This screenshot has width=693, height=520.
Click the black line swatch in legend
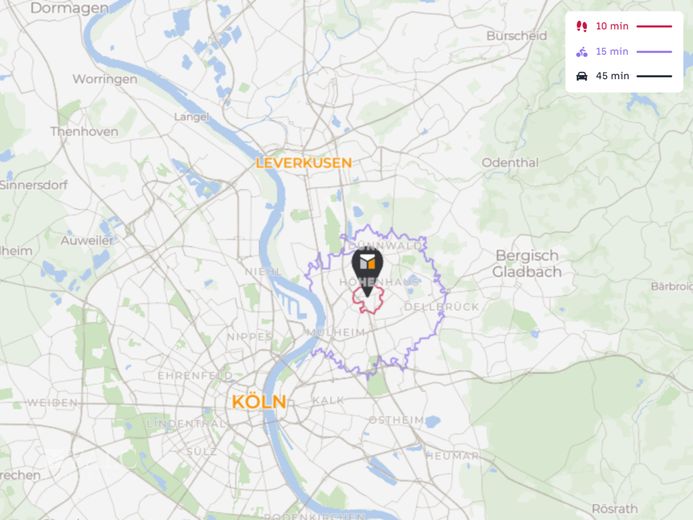tap(654, 76)
